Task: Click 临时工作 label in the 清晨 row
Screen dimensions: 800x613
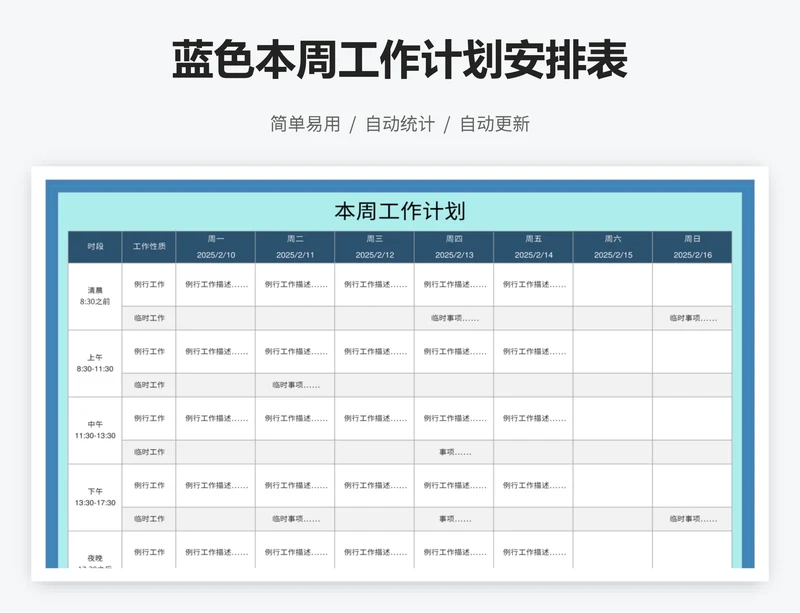Action: (149, 318)
